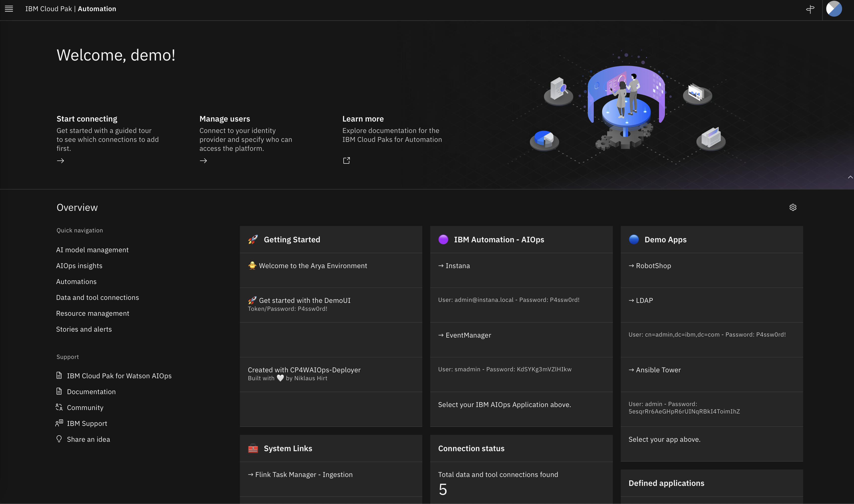Click the rocket icon beside Get started with DemoUI
The height and width of the screenshot is (504, 854).
click(x=252, y=300)
